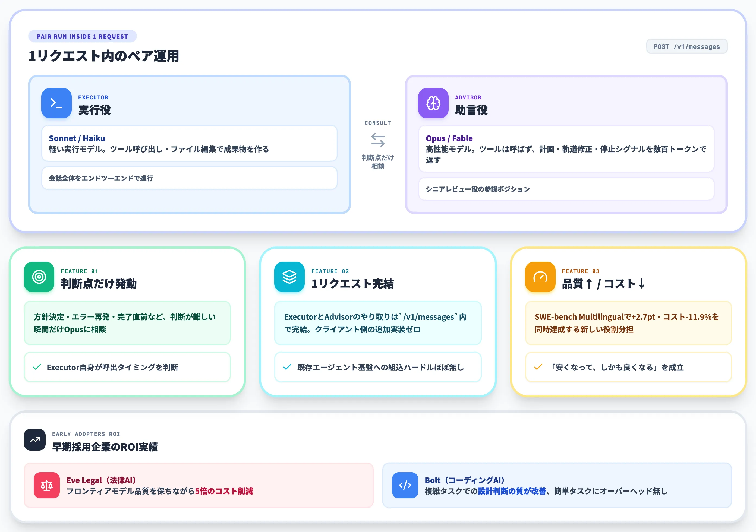Click the 既存エージェント基盤への組込ハードルほぼ無し text
This screenshot has width=756, height=532.
380,368
